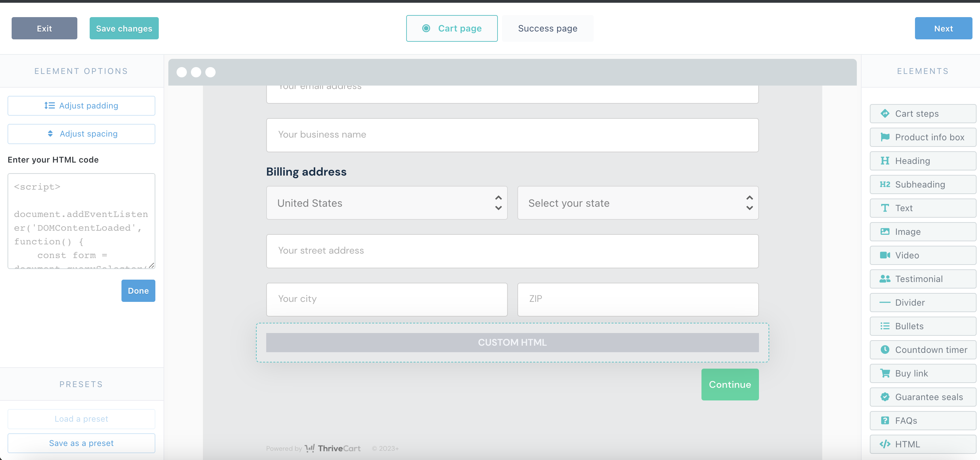Open the United States country dropdown
The width and height of the screenshot is (980, 460).
pyautogui.click(x=387, y=203)
